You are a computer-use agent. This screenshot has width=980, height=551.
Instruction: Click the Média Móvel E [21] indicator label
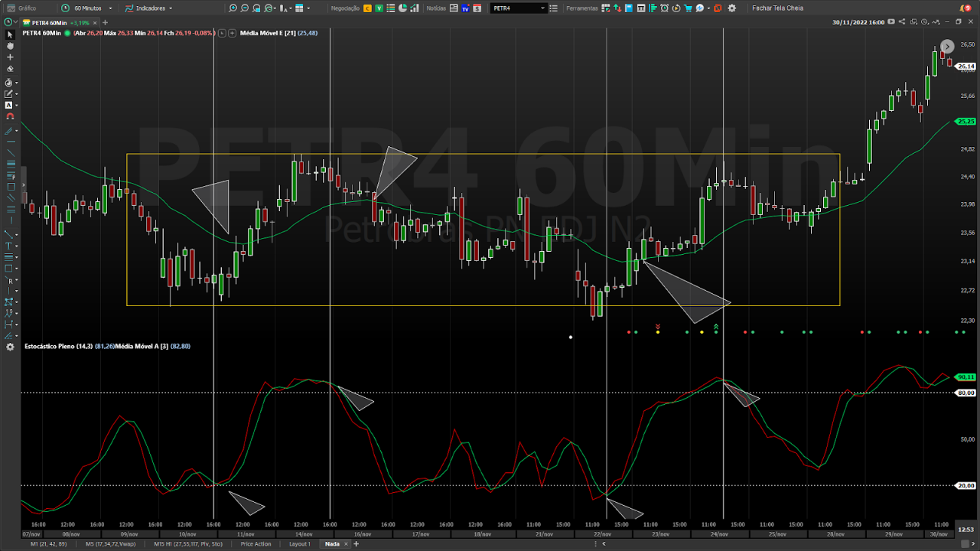(x=268, y=33)
